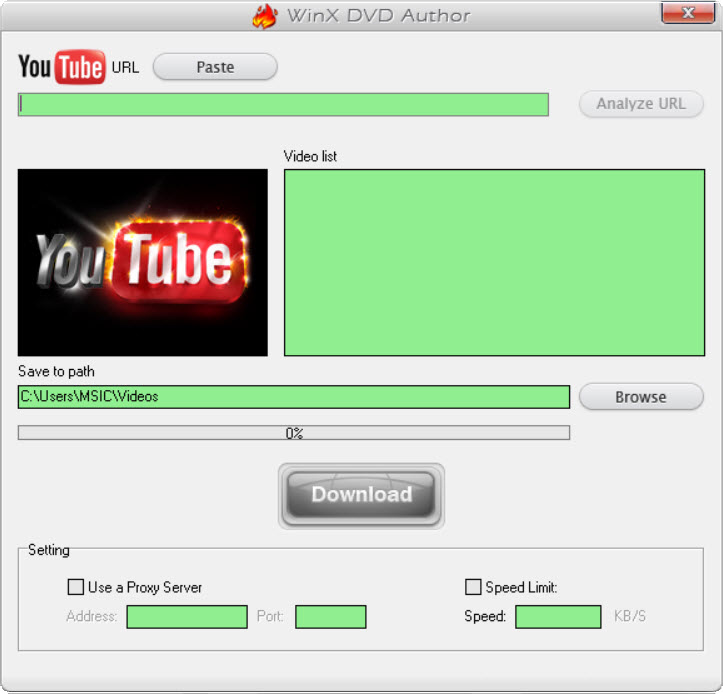Viewport: 723px width, 694px height.
Task: Click the Speed KB/S input field
Action: pos(558,617)
